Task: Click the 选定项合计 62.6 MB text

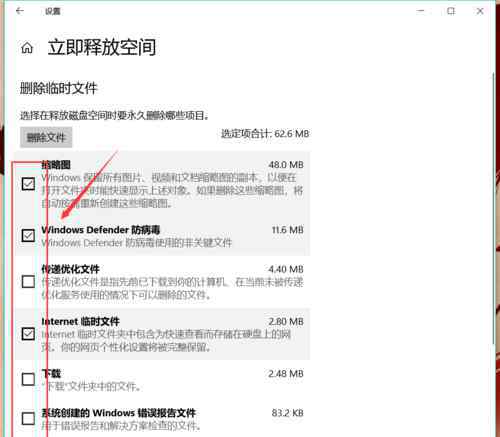Action: tap(265, 134)
